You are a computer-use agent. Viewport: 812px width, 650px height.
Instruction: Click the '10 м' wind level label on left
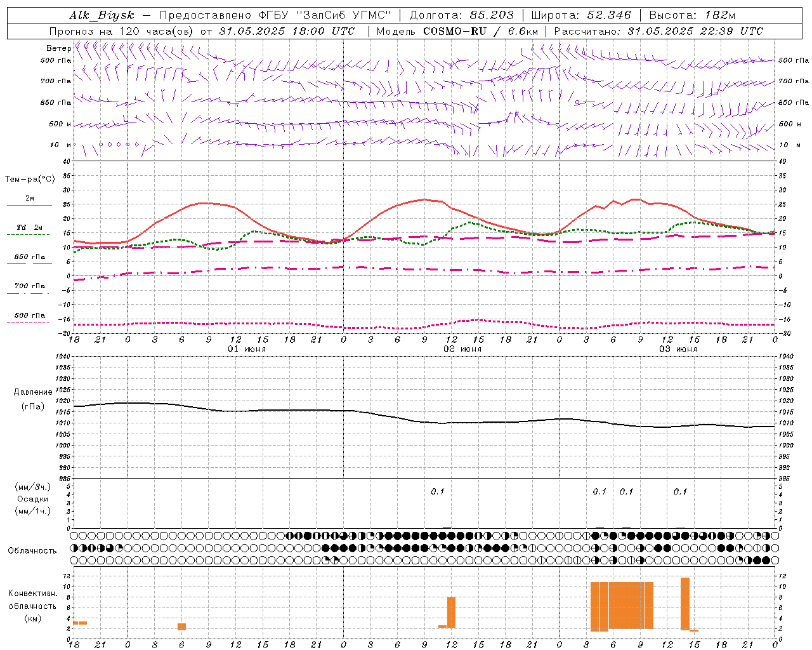point(61,145)
